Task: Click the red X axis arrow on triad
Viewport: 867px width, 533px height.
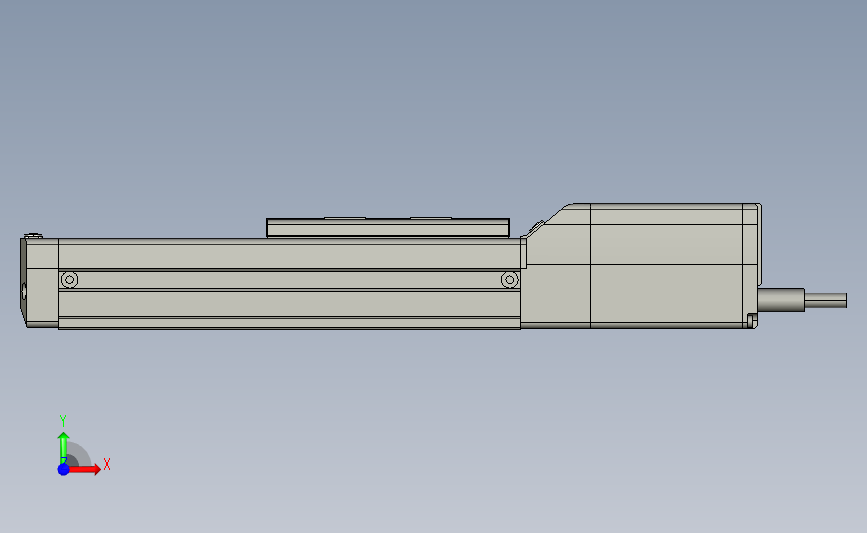Action: coord(84,469)
